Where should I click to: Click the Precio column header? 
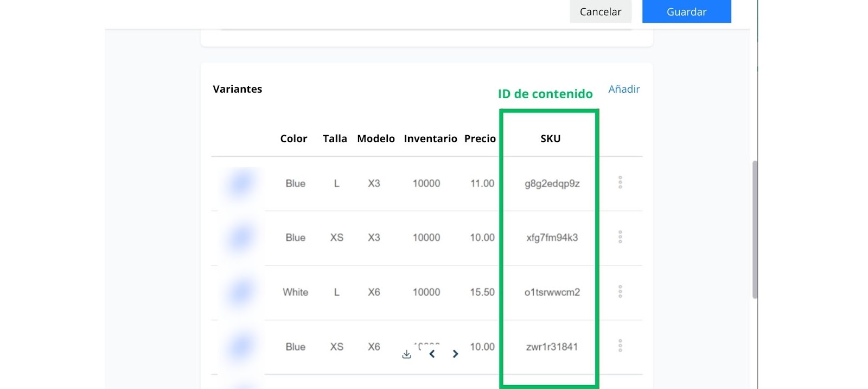480,139
